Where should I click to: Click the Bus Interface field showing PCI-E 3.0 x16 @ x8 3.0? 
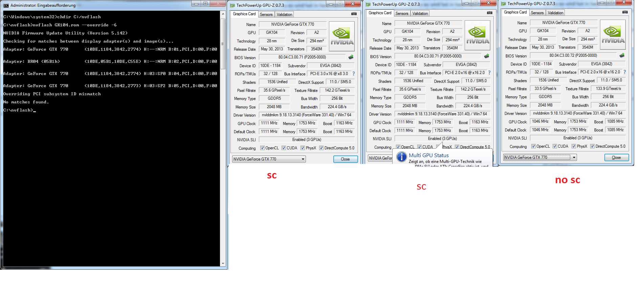329,74
